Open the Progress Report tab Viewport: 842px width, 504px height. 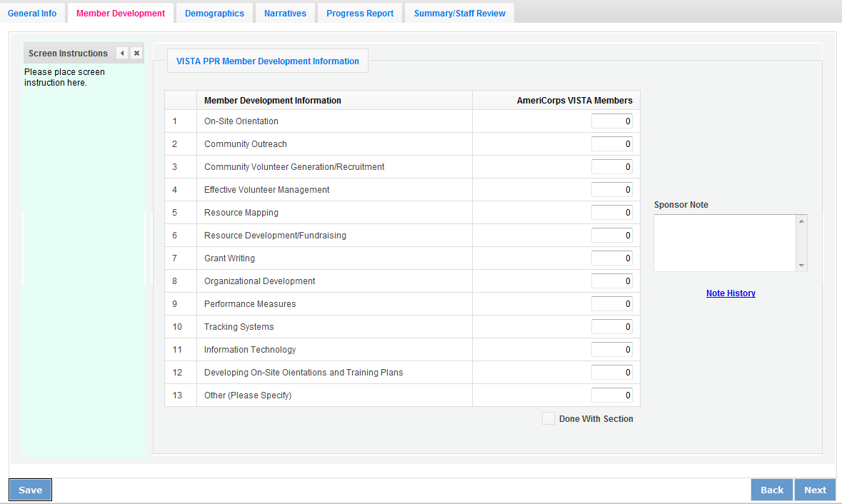[x=360, y=14]
